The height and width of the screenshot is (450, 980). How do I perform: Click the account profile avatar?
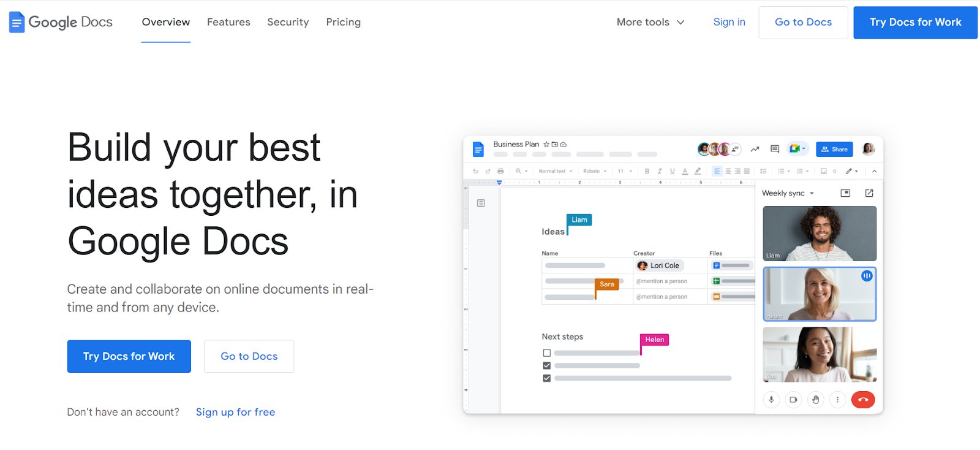868,149
